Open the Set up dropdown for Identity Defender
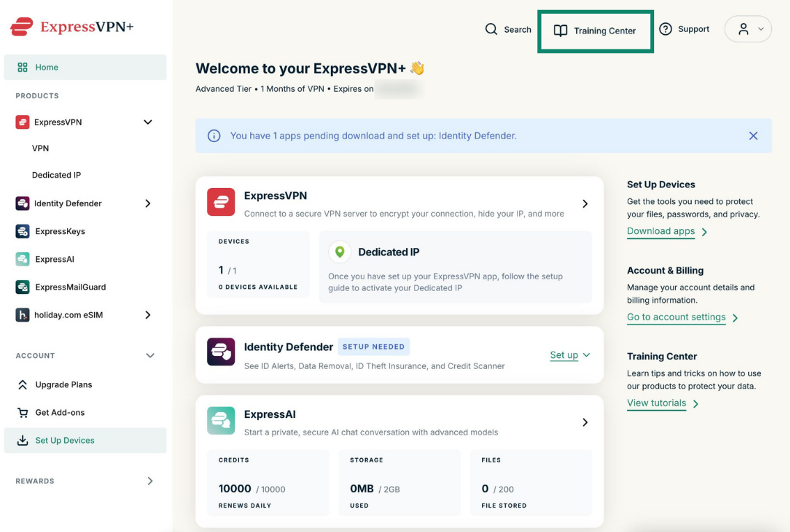Image resolution: width=790 pixels, height=532 pixels. [570, 355]
